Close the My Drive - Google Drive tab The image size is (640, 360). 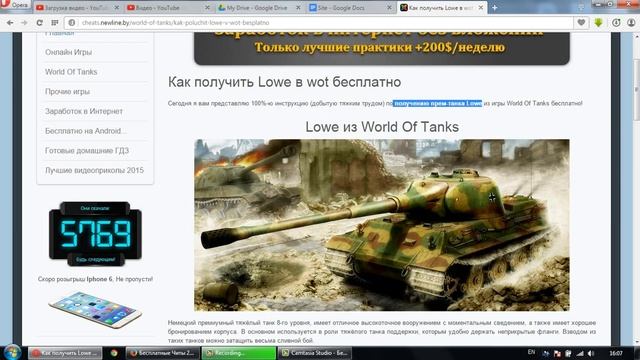pyautogui.click(x=298, y=8)
